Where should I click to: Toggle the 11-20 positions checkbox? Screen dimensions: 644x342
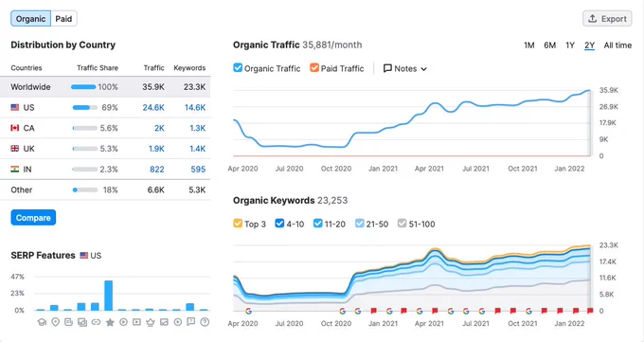pyautogui.click(x=317, y=224)
